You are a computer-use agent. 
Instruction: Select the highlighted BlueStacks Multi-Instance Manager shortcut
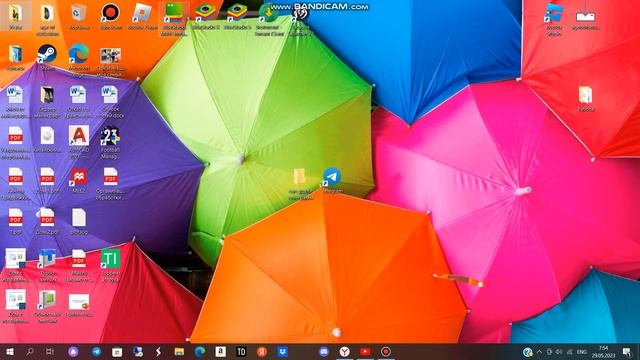tap(174, 19)
